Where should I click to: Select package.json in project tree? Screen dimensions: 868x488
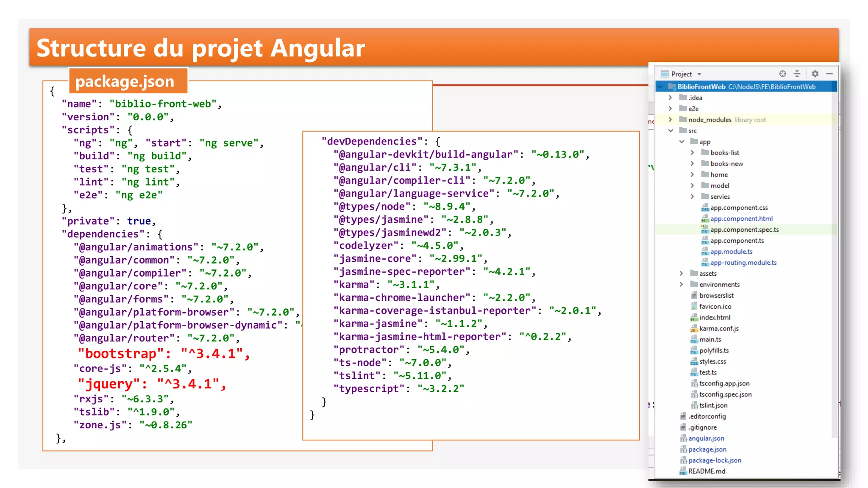(x=707, y=449)
